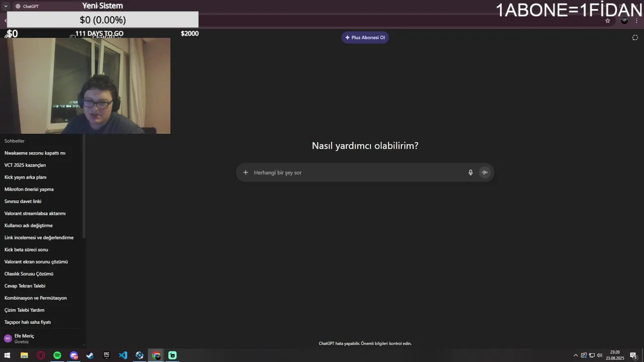644x362 pixels.
Task: Show hidden system tray icons
Action: [x=576, y=355]
